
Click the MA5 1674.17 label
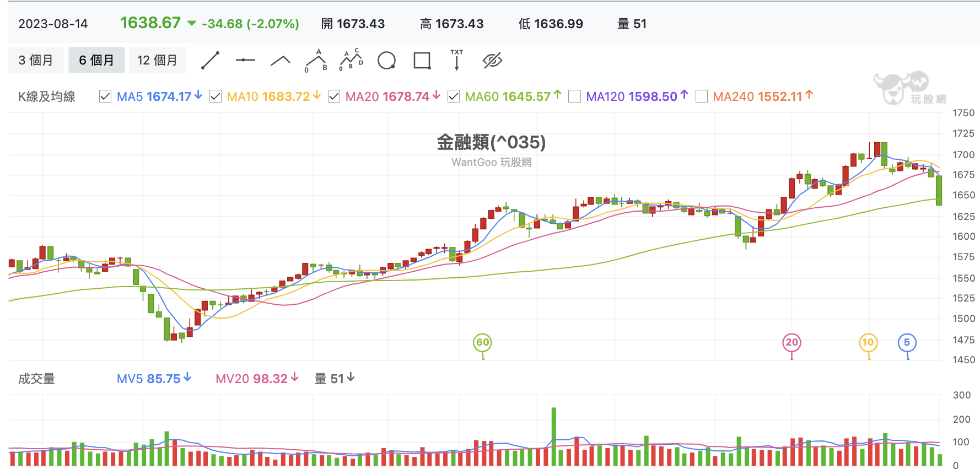click(x=159, y=96)
